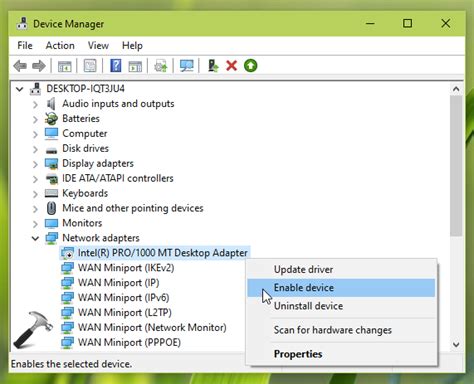This screenshot has width=474, height=384.
Task: Expand the Display adapters chevron
Action: coord(35,164)
